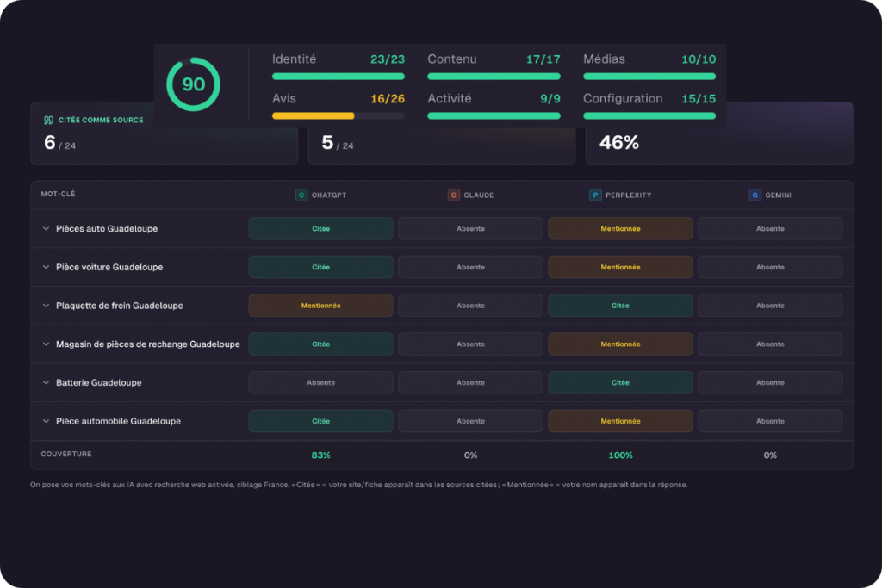882x588 pixels.
Task: Click the Identité 23/23 score
Action: 387,59
